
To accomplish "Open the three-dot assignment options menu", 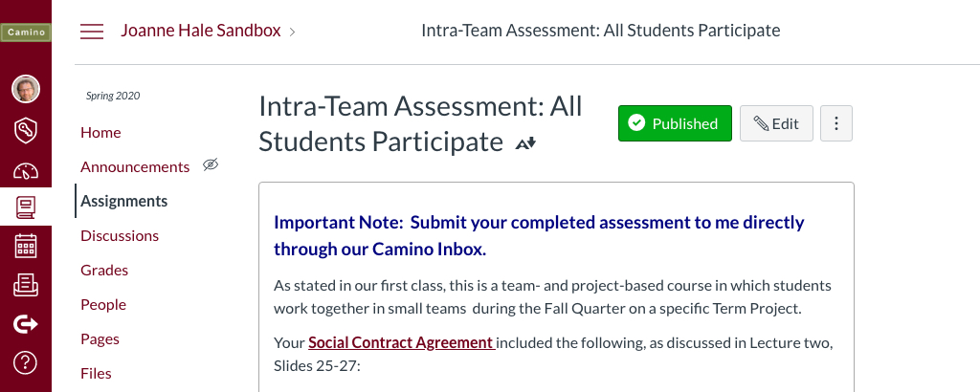I will pyautogui.click(x=836, y=123).
